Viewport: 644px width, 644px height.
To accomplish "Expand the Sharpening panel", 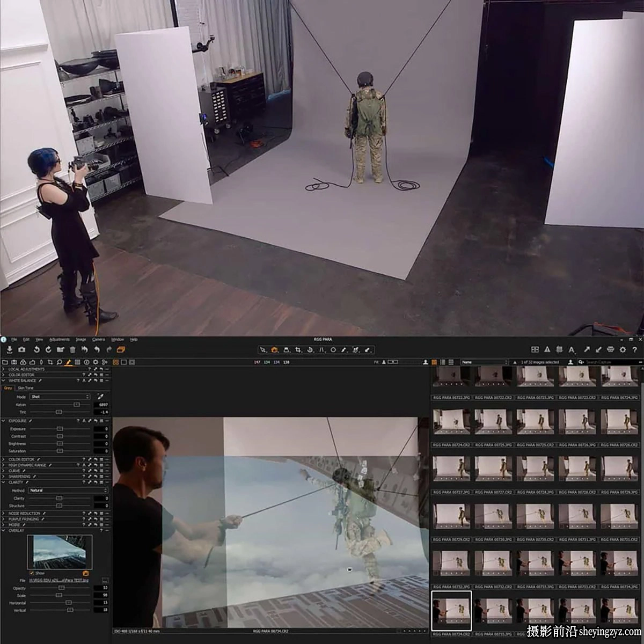I will pyautogui.click(x=3, y=477).
